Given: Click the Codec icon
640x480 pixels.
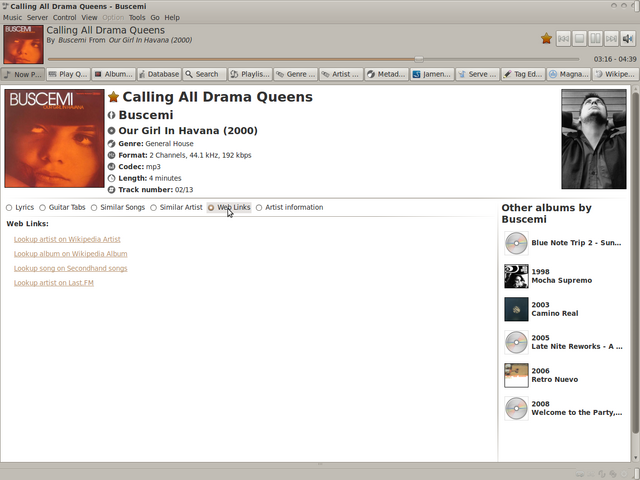Looking at the screenshot, I should [x=111, y=167].
